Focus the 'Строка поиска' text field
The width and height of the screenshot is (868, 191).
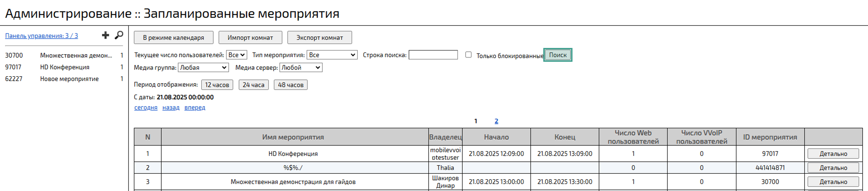[433, 55]
